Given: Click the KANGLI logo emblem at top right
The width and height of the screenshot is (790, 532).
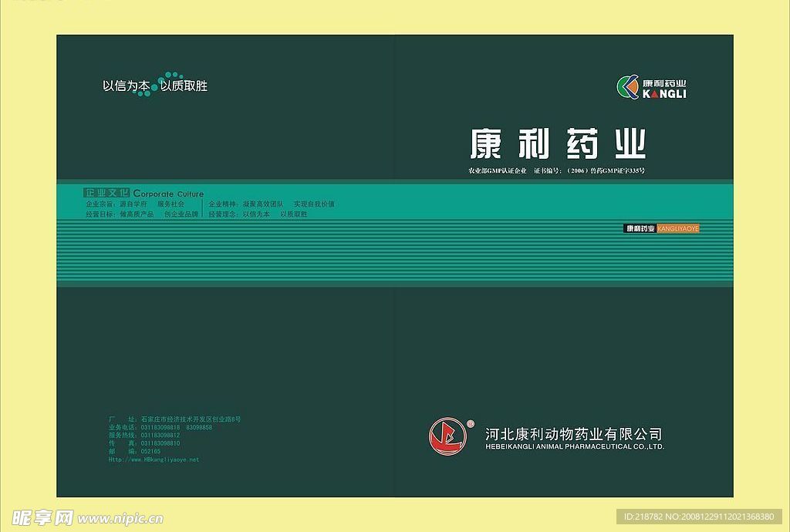Looking at the screenshot, I should point(628,87).
